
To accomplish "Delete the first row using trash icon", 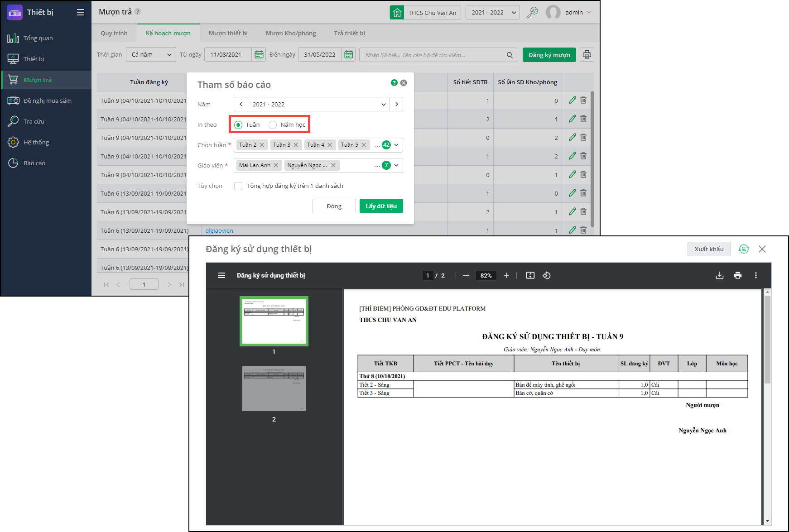I will (x=583, y=100).
